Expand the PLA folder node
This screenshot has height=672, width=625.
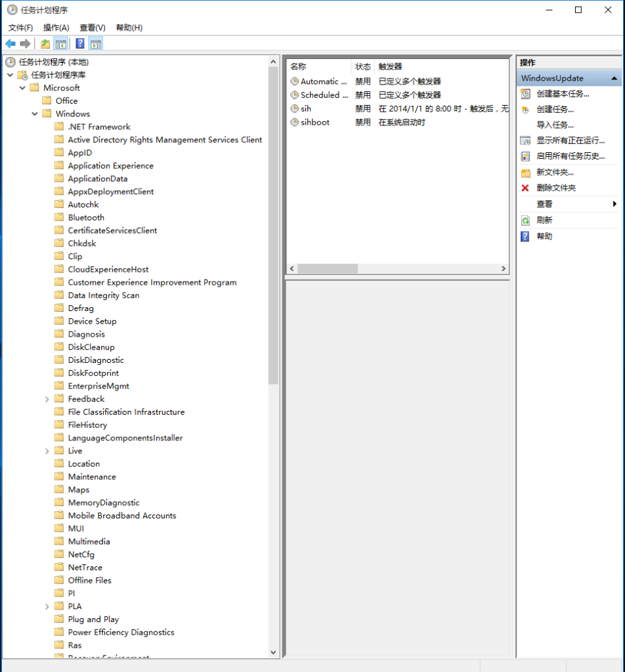point(47,606)
